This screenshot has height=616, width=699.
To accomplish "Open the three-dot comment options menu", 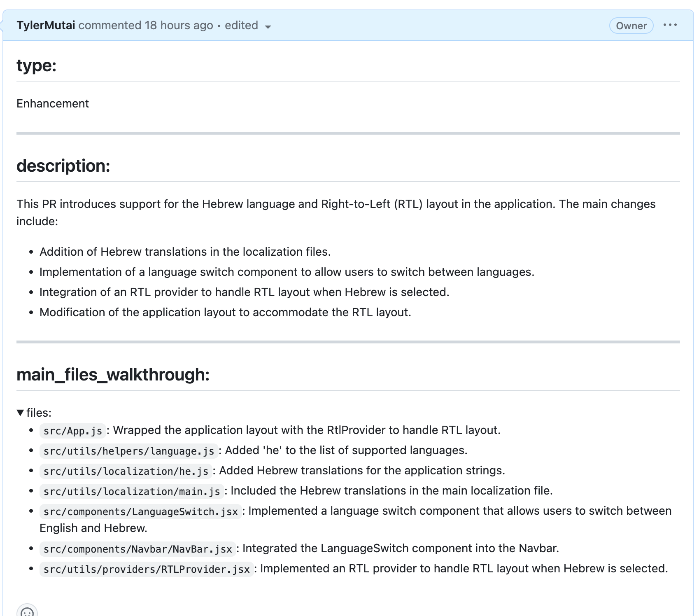I will click(x=670, y=25).
